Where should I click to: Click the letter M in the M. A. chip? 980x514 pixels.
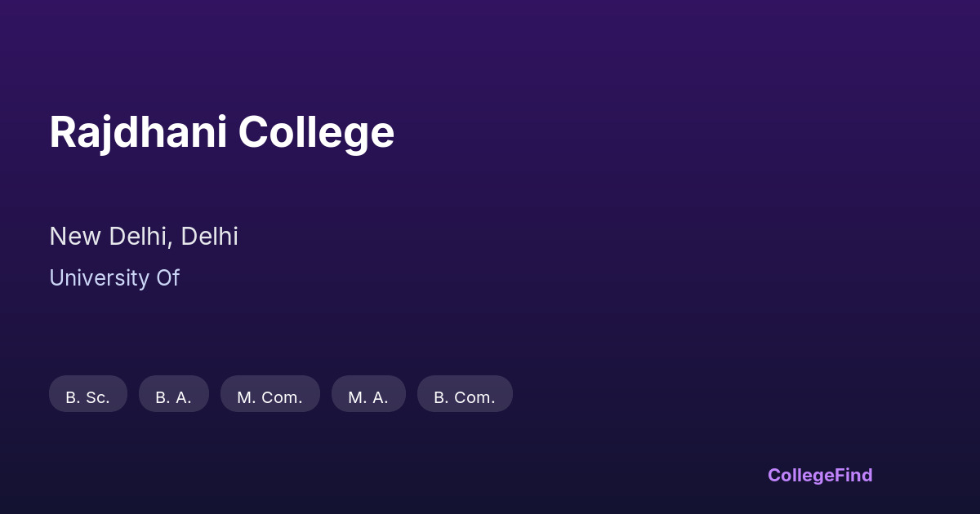click(356, 397)
